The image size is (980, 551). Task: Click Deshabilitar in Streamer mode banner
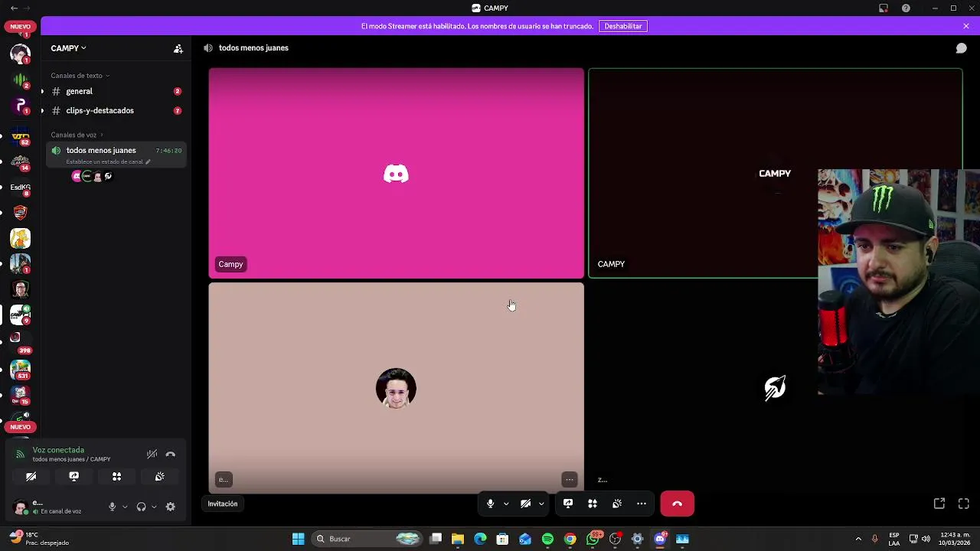pyautogui.click(x=623, y=26)
